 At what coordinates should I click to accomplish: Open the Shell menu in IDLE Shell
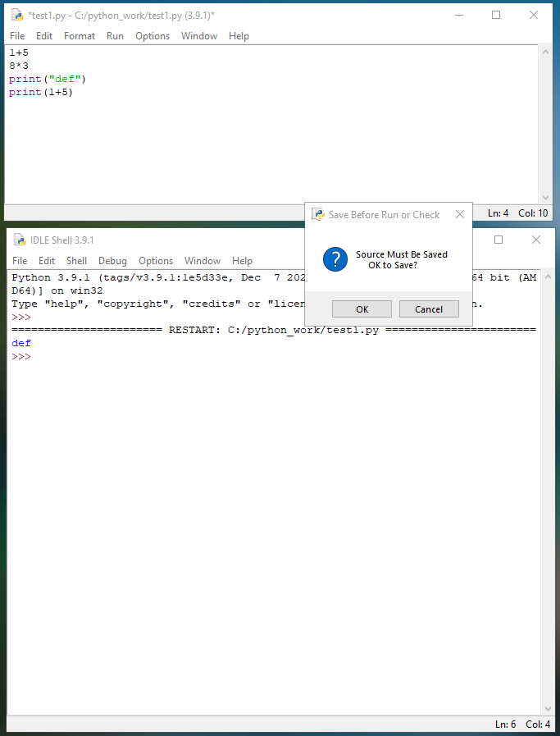click(x=76, y=261)
